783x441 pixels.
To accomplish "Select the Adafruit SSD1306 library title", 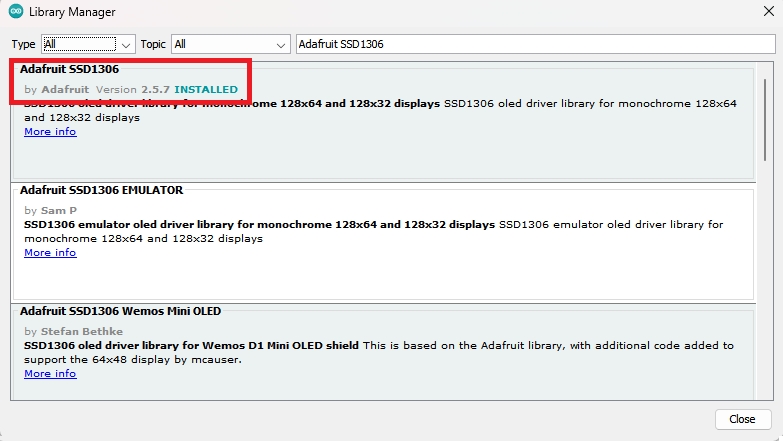I will click(69, 69).
